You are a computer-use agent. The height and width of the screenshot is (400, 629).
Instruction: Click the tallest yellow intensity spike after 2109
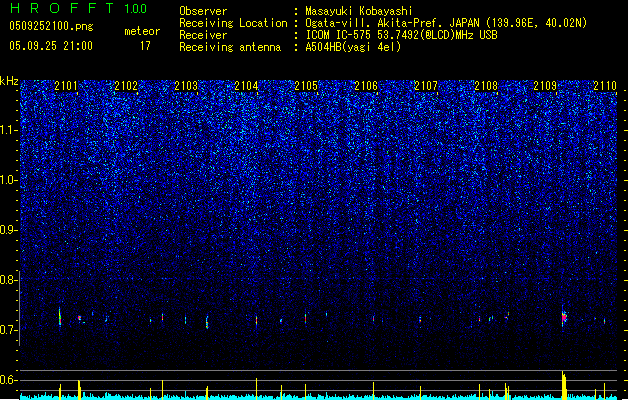point(563,385)
